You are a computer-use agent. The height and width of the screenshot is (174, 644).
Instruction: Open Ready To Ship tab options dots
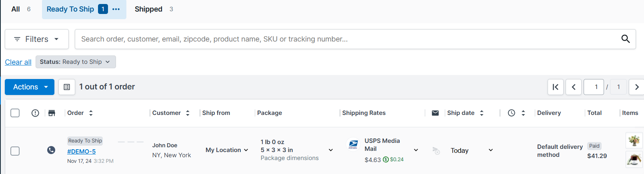(116, 9)
